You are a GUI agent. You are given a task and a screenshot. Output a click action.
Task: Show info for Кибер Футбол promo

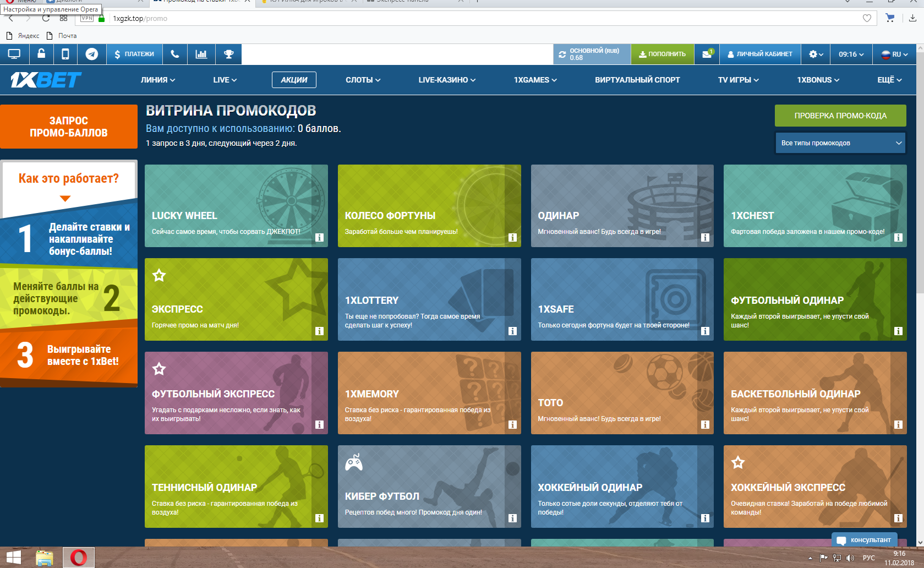[512, 518]
